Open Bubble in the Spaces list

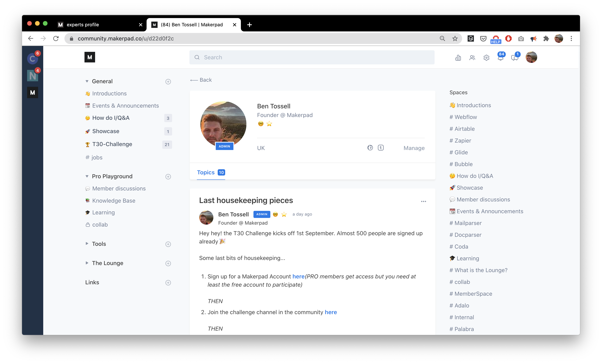pos(461,164)
